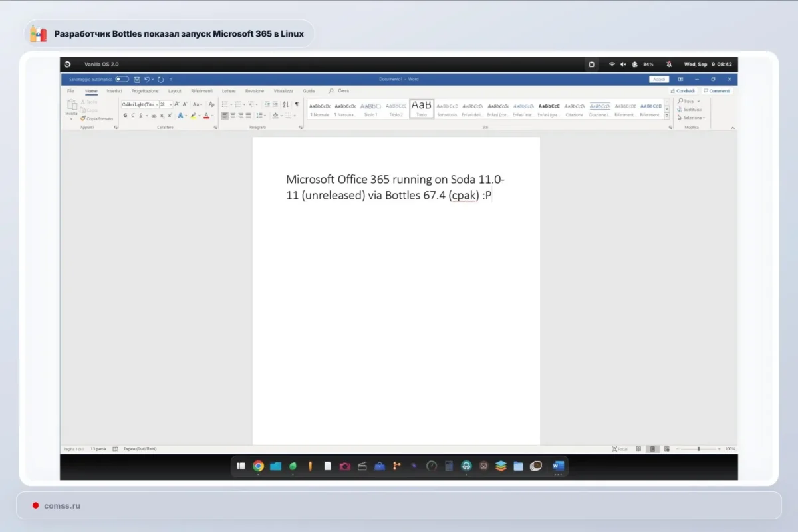Open the File menu tab
Viewport: 798px width, 532px height.
[70, 91]
